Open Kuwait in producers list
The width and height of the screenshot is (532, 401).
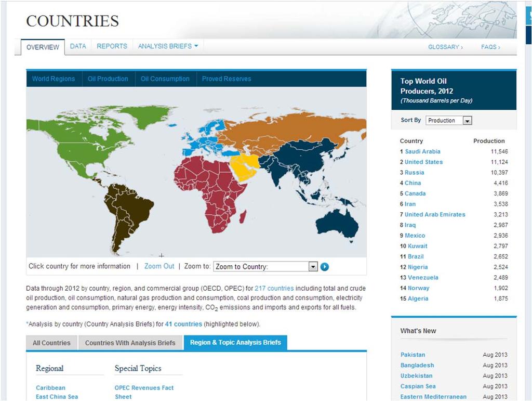[417, 246]
